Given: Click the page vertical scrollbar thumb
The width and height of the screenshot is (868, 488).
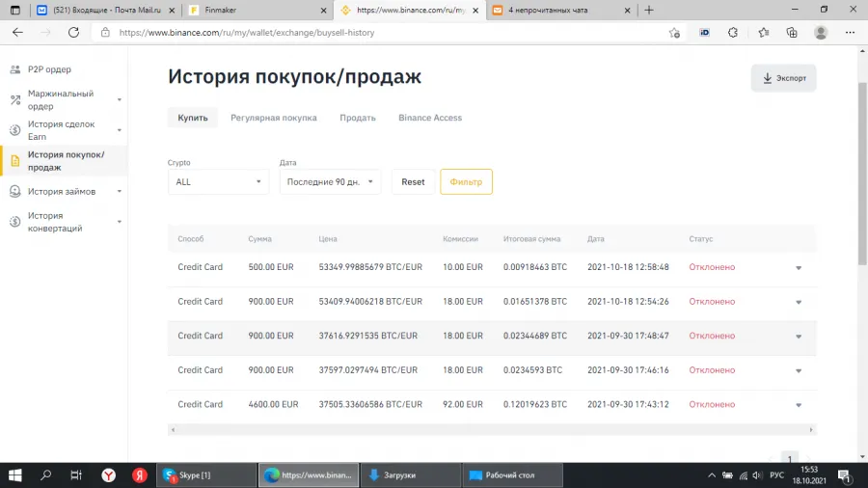Looking at the screenshot, I should pyautogui.click(x=862, y=174).
